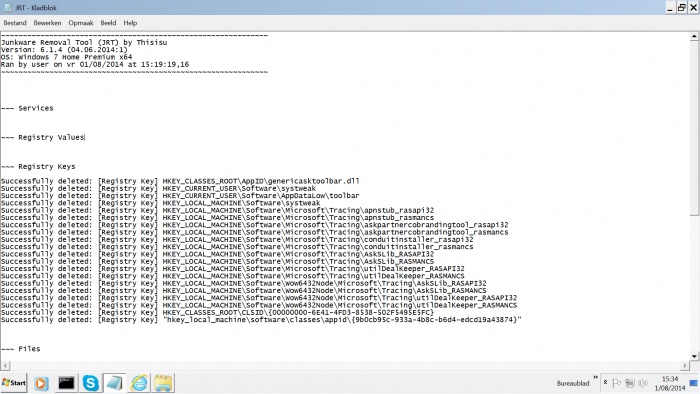Open the Opmaak menu
Image resolution: width=700 pixels, height=394 pixels.
(x=81, y=23)
